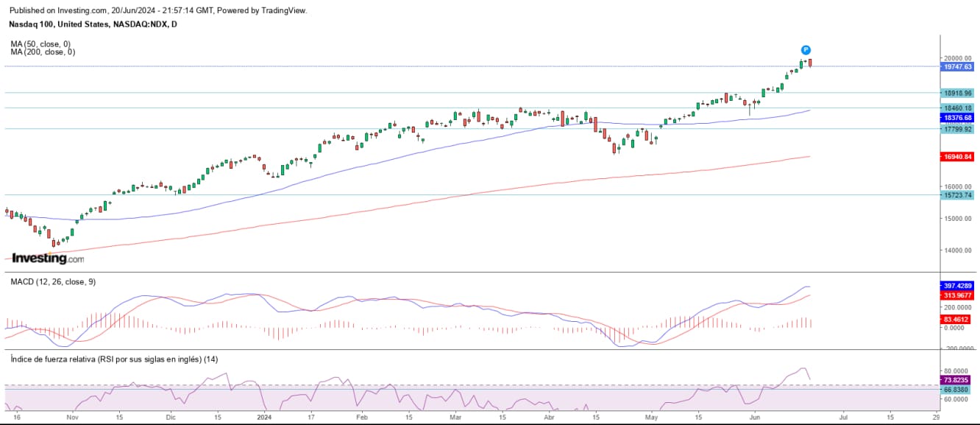
Task: Click the May label on the date axis
Action: click(651, 416)
